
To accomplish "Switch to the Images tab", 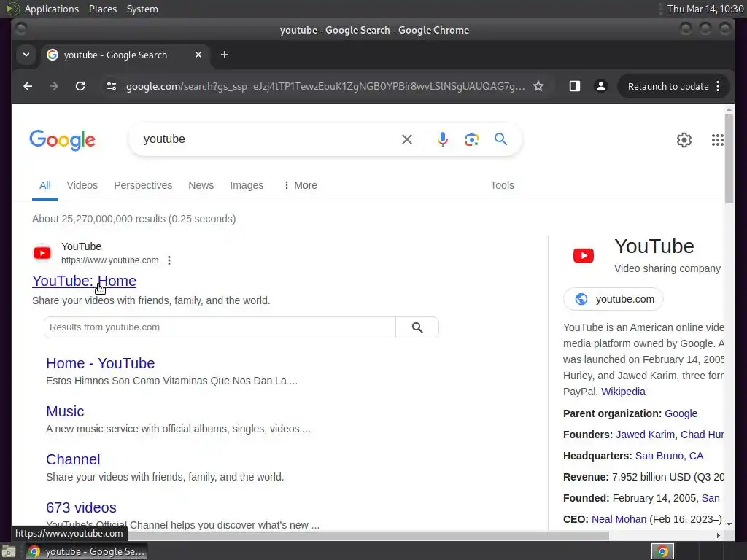I will point(247,185).
